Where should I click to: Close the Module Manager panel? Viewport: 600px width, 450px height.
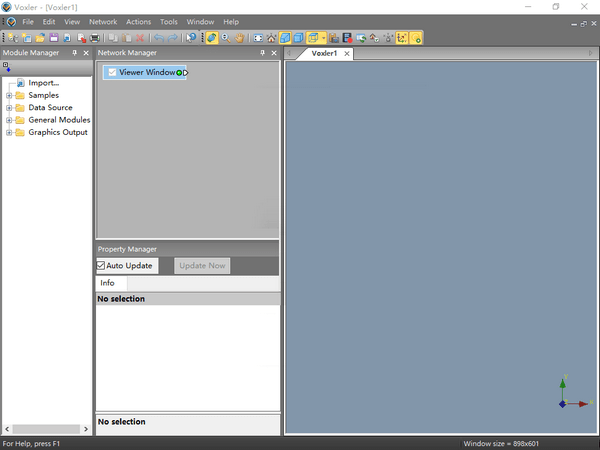point(86,53)
